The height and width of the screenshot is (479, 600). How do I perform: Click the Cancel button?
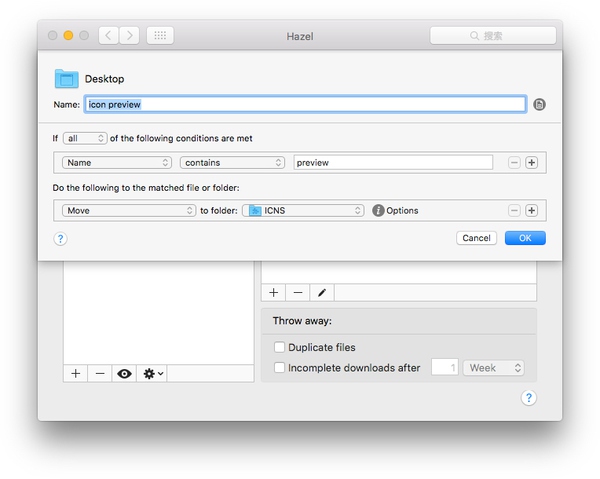[x=476, y=238]
